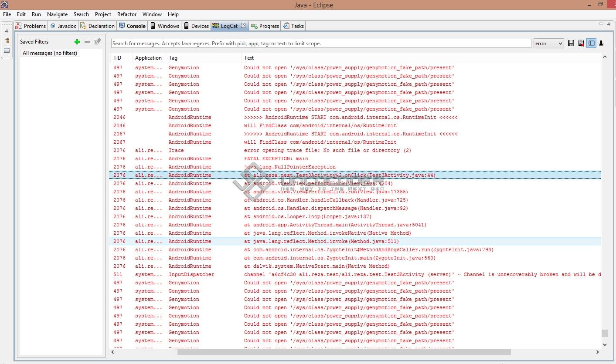The width and height of the screenshot is (616, 364).
Task: Open the File menu
Action: coord(7,14)
